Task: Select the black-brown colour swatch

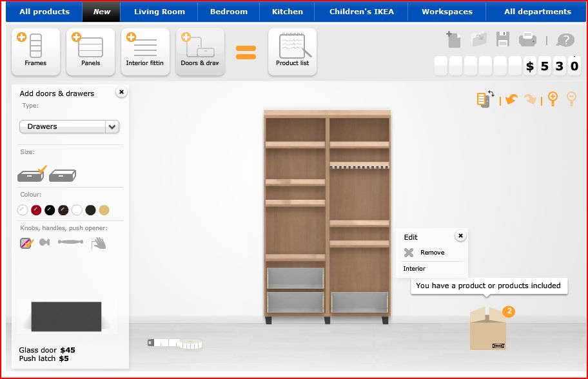Action: (90, 210)
